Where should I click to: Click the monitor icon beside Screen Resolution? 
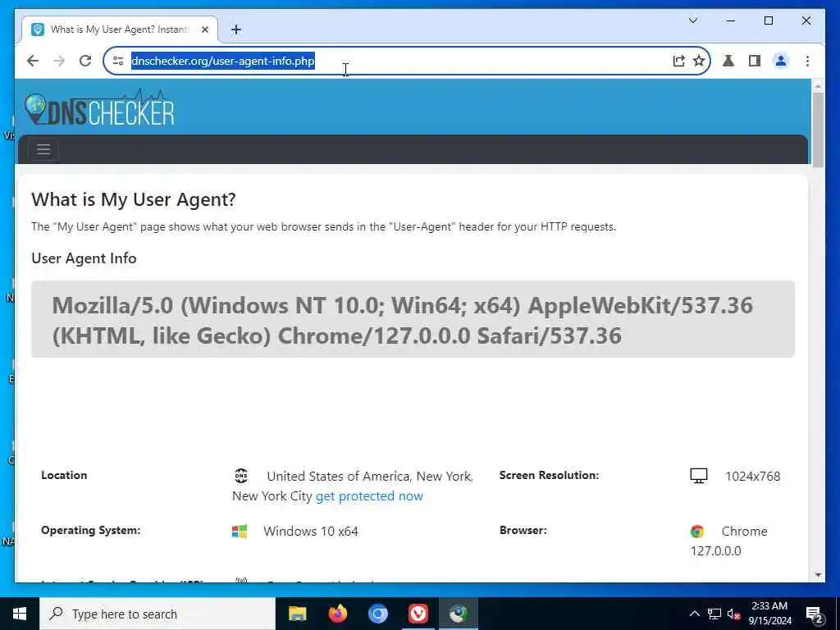[699, 476]
